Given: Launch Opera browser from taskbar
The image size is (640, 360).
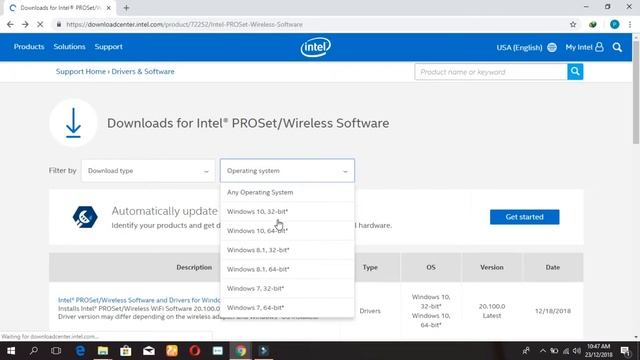Looking at the screenshot, I should (195, 351).
